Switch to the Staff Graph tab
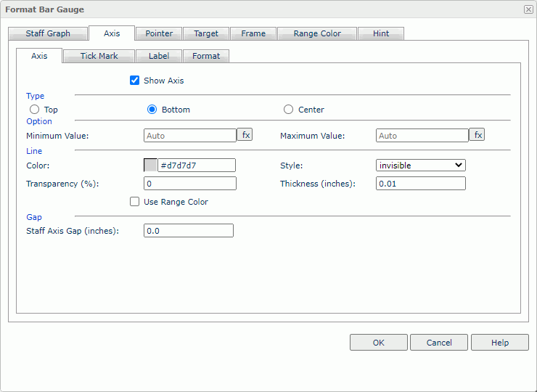 tap(48, 33)
